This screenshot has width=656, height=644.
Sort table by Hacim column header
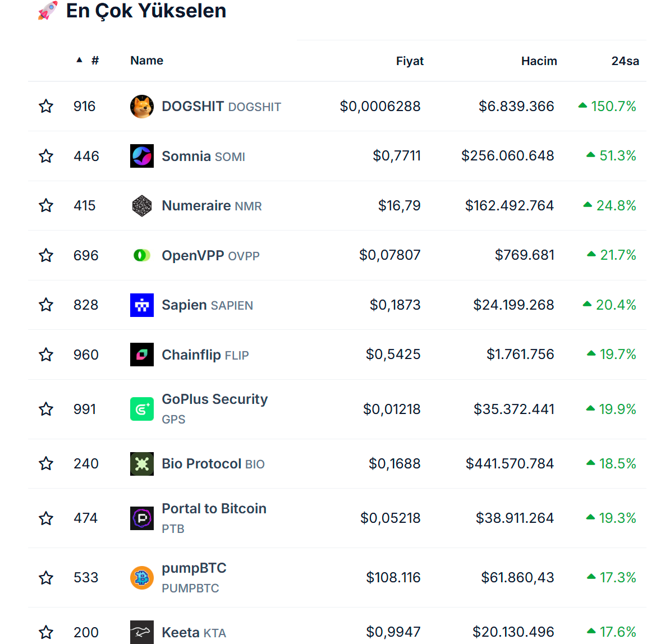click(x=539, y=61)
